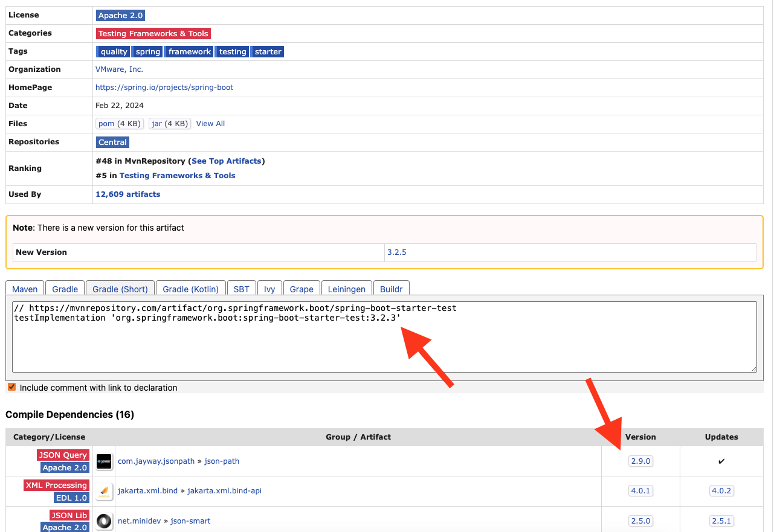
Task: Open the com.jayway.jsonpath group link
Action: [156, 461]
